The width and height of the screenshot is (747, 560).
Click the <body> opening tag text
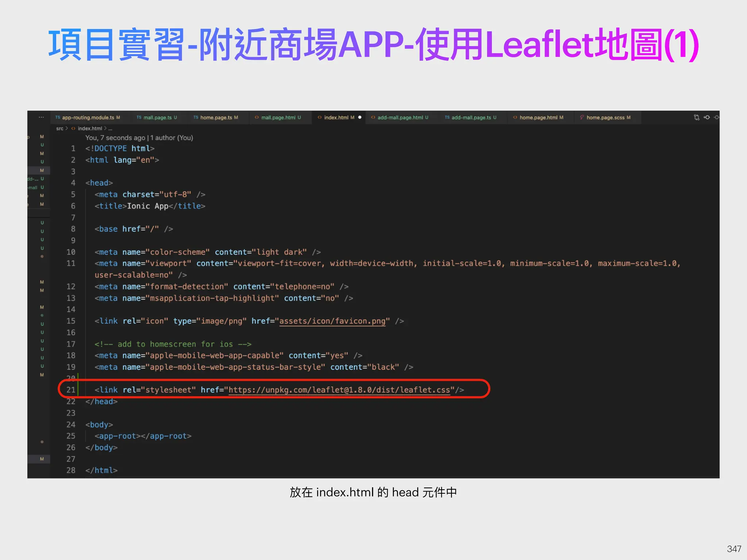[x=99, y=425]
